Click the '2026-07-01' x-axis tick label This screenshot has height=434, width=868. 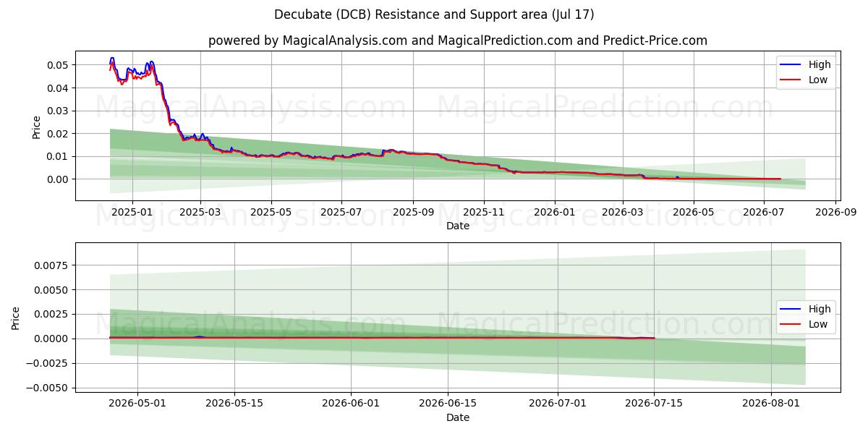[x=558, y=404]
